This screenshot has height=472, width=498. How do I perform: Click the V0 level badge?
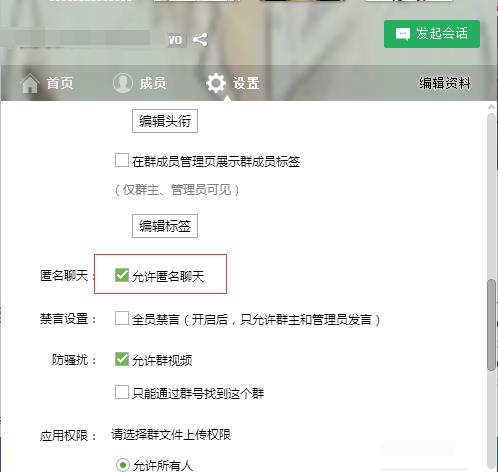coord(175,40)
